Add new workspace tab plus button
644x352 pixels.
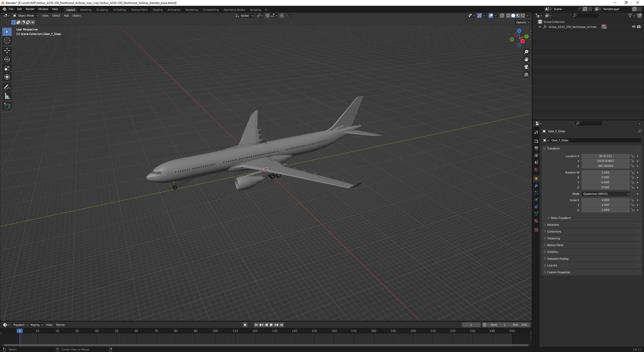(x=266, y=10)
